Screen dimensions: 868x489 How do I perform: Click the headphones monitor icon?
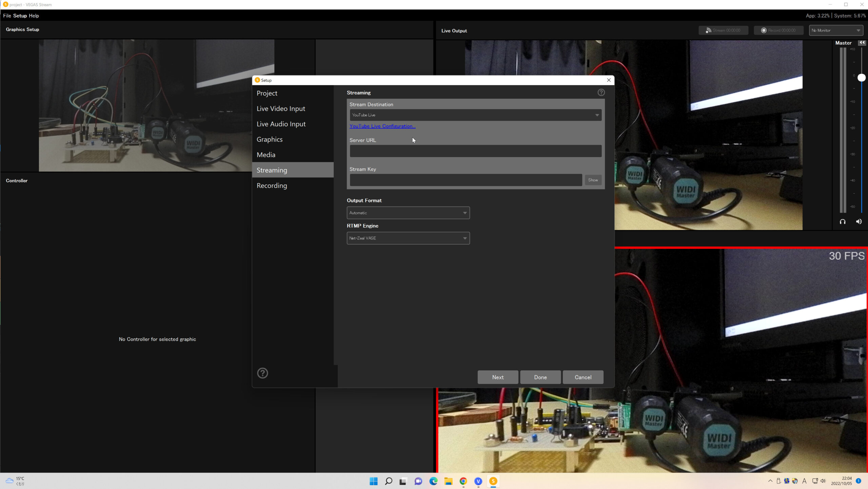842,222
